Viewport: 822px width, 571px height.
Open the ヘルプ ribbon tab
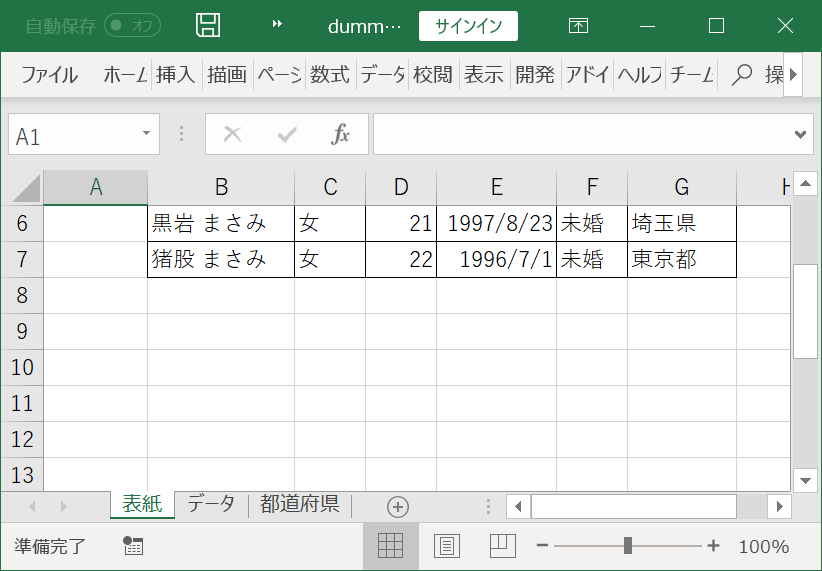point(639,75)
